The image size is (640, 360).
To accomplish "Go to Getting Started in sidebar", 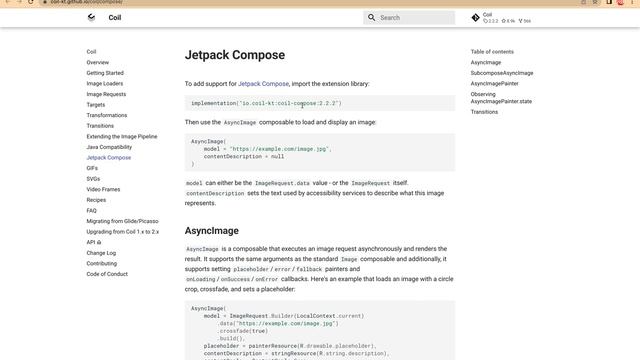I will 105,73.
